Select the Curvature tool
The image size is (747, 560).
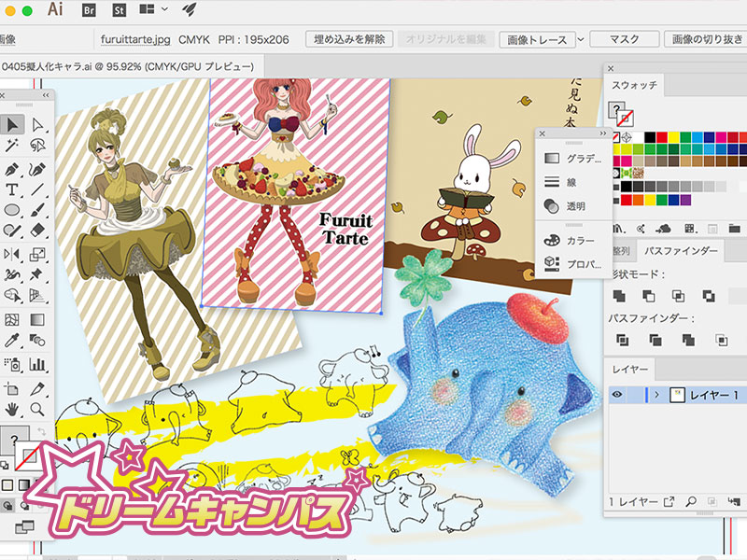click(x=37, y=169)
